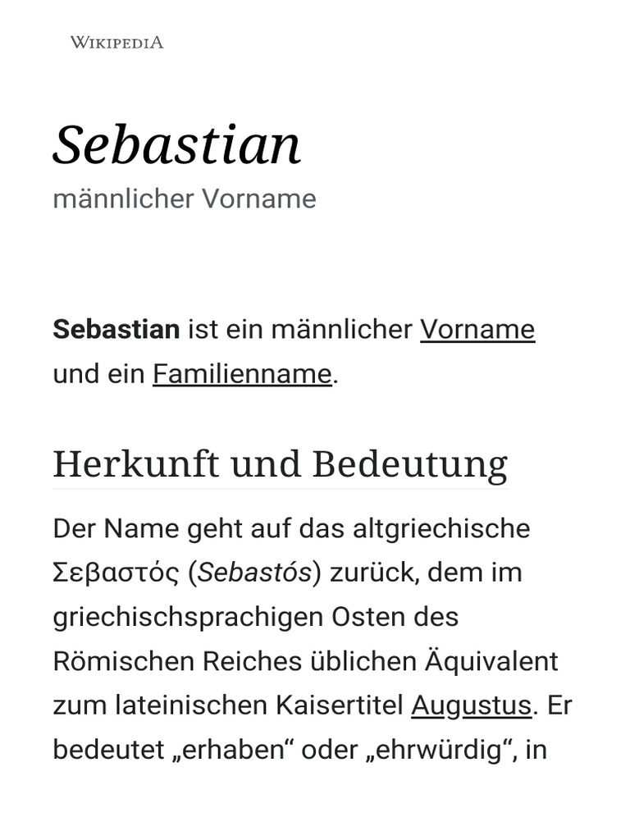Screen dimensions: 630x840
Task: Click the Wikipedia logo at top
Action: [116, 42]
